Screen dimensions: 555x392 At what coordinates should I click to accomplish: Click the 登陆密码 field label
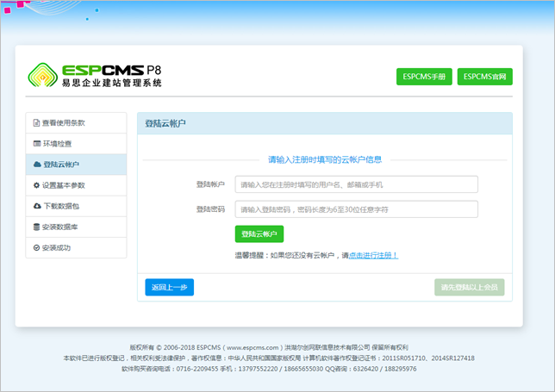(210, 209)
